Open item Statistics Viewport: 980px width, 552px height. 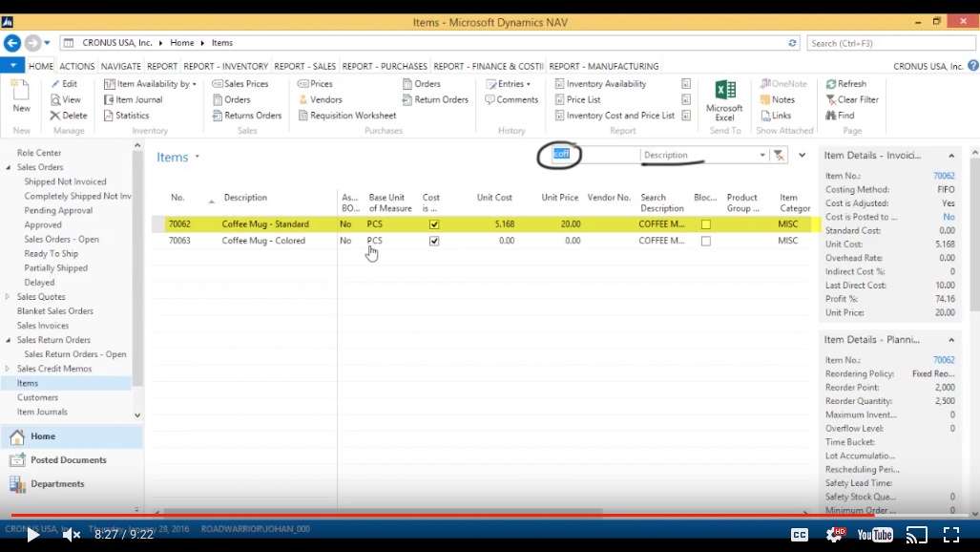[x=126, y=116]
